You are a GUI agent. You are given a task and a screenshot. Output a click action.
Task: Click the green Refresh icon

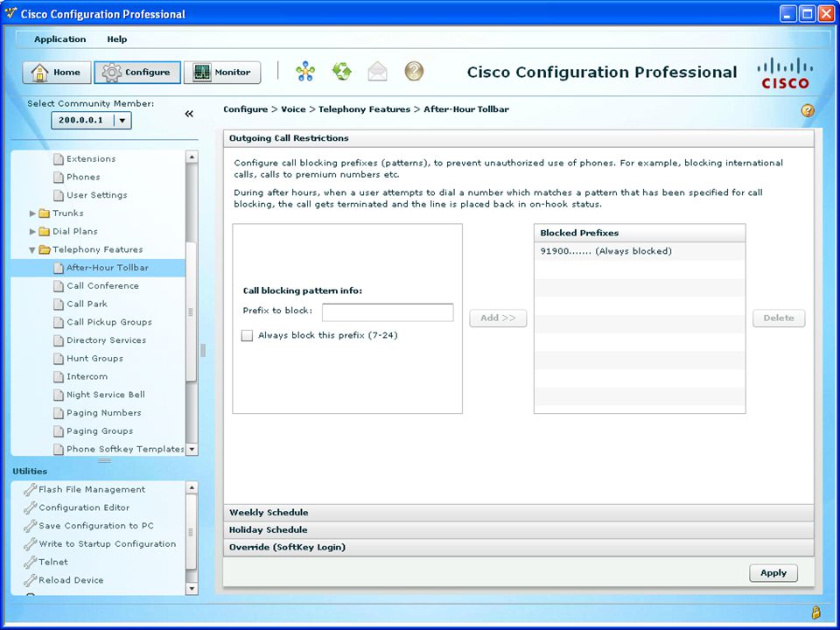tap(342, 71)
